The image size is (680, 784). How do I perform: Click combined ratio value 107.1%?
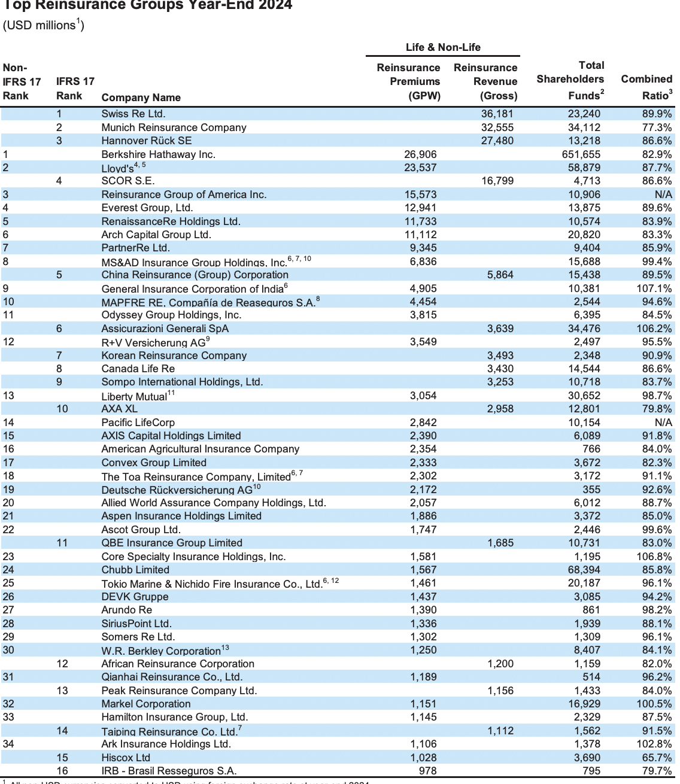[654, 288]
